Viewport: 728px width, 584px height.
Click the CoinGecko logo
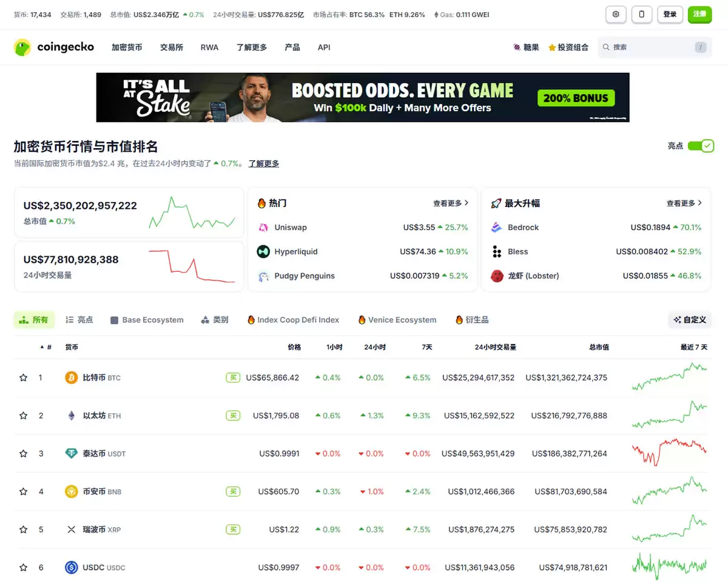tap(54, 47)
